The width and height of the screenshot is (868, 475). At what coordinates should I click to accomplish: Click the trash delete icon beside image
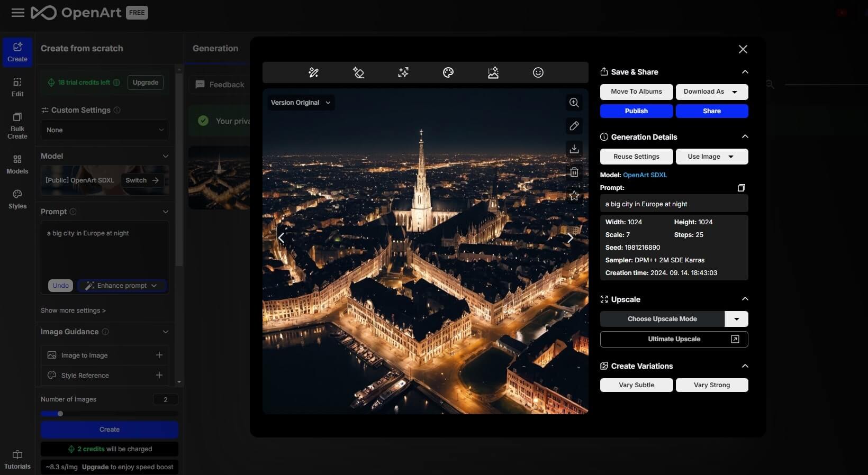coord(574,172)
